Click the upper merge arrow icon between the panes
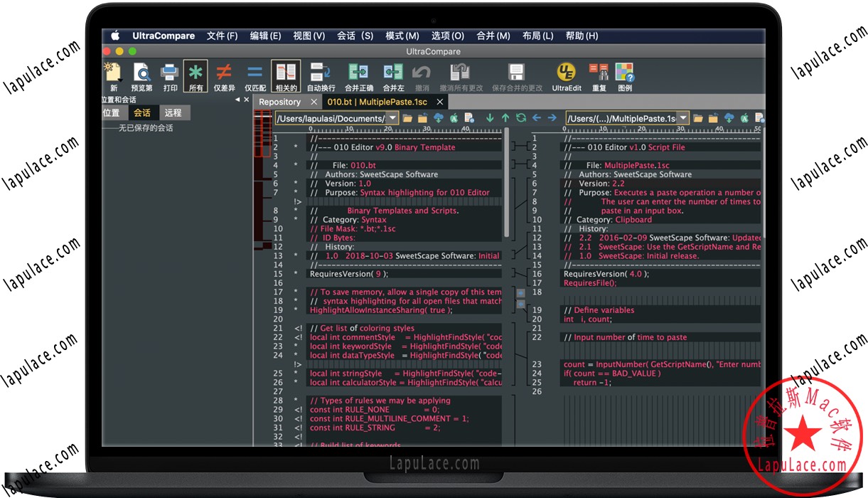The image size is (868, 498). click(520, 292)
